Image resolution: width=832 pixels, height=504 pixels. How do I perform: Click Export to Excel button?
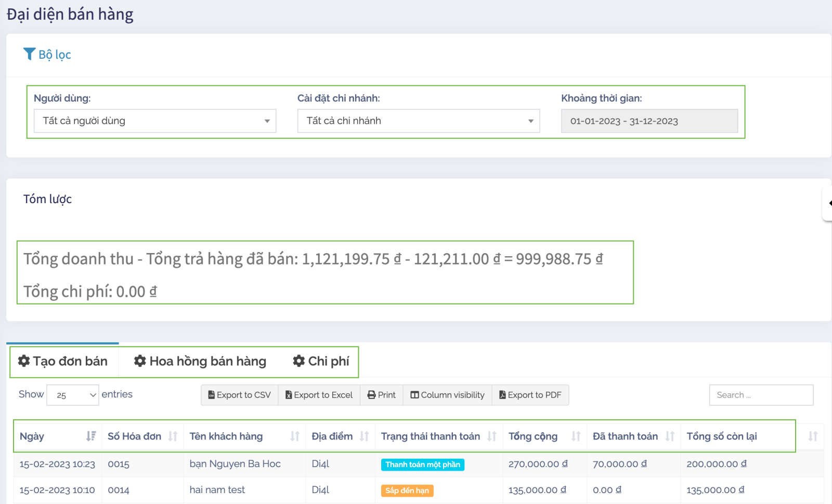[x=319, y=395]
